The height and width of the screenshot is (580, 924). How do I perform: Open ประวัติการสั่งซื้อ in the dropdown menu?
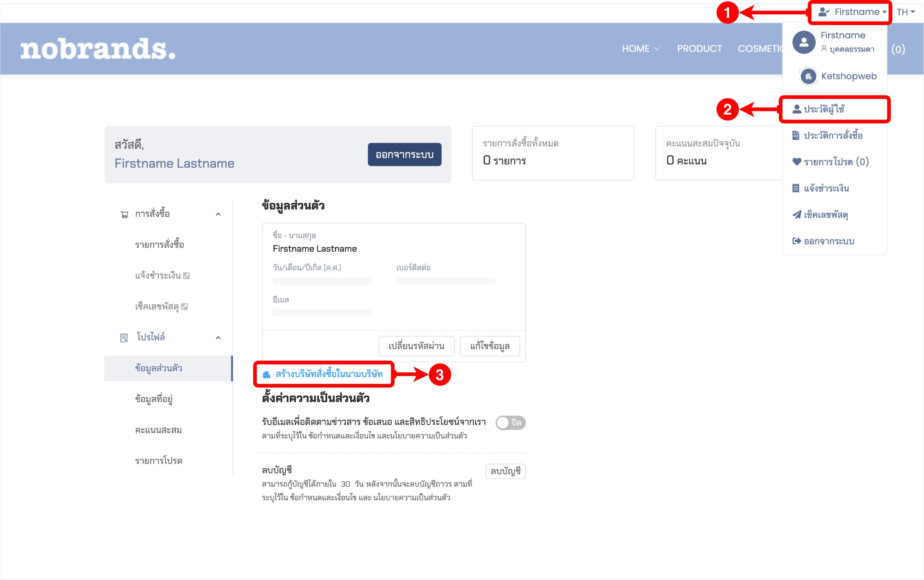833,135
